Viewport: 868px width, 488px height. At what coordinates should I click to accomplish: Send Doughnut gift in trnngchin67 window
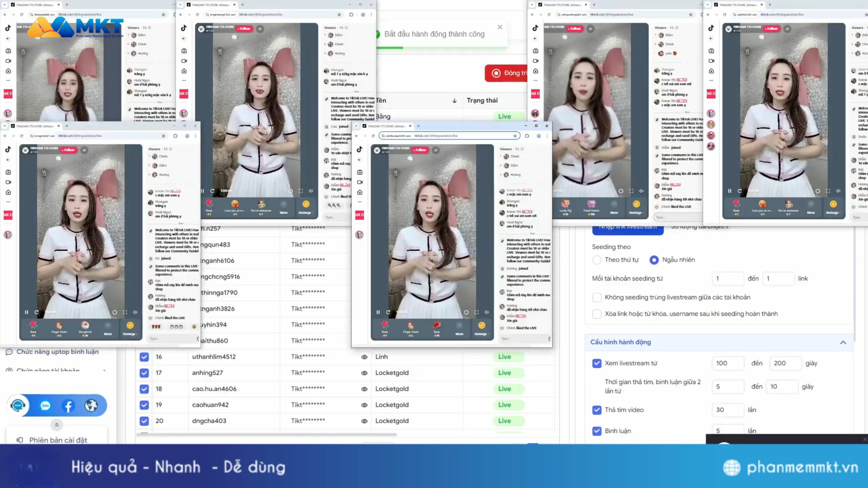pos(85,328)
